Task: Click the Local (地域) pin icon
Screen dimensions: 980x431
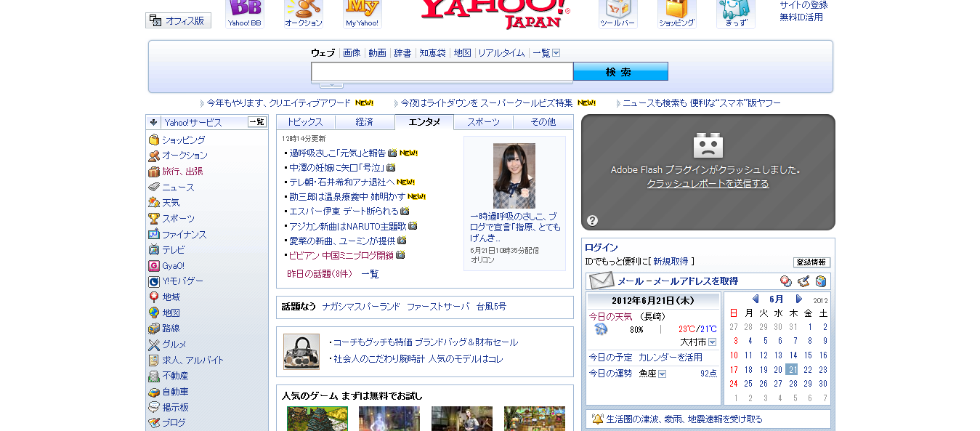Action: click(x=154, y=297)
